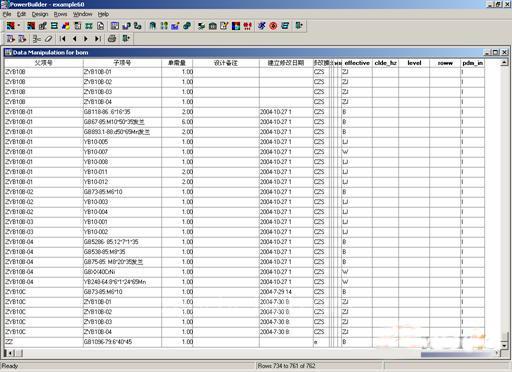Viewport: 512px width, 372px height.
Task: Click the clde_hz column header
Action: pyautogui.click(x=385, y=63)
